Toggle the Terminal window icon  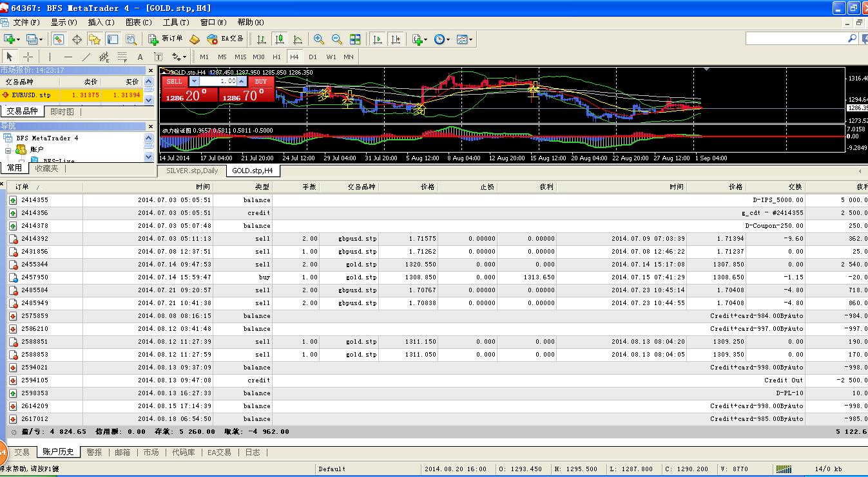[113, 39]
